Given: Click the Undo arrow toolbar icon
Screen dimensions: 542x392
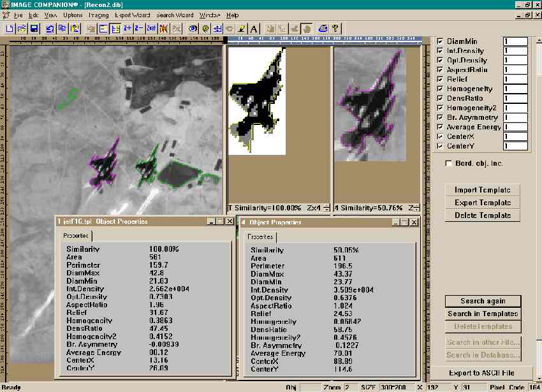Looking at the screenshot, I should coord(50,28).
